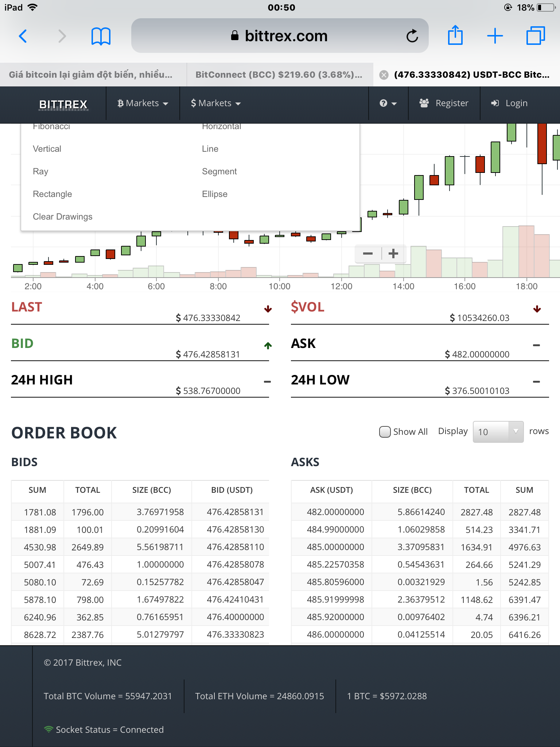Tap the $VOL down arrow
The height and width of the screenshot is (747, 560).
537,309
